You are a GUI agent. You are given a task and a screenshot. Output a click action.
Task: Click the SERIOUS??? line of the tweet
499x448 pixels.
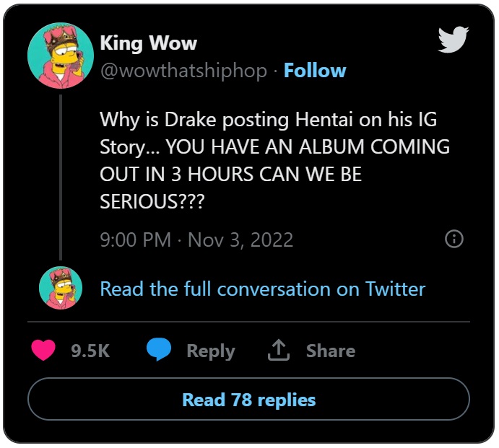point(152,202)
